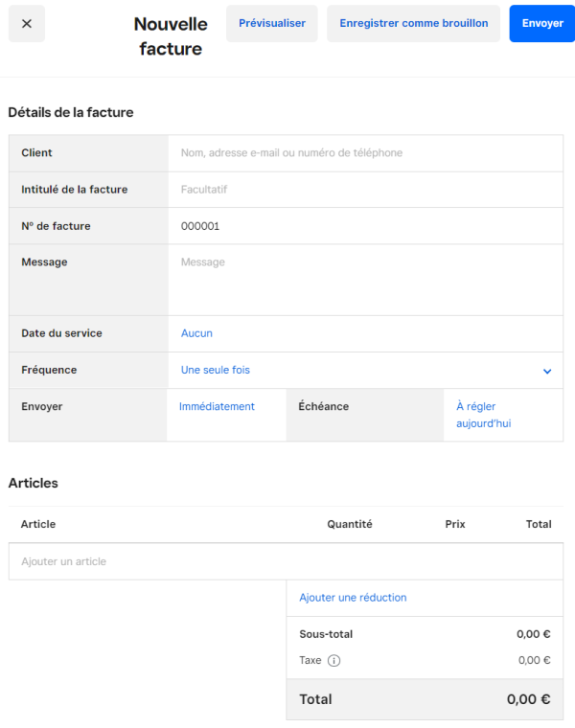Click the 'Ajouter un article' field
The image size is (575, 728).
point(286,561)
